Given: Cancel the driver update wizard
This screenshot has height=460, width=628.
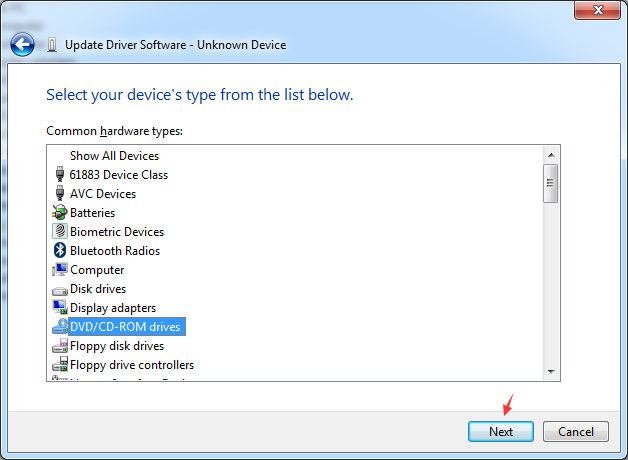Looking at the screenshot, I should (575, 432).
